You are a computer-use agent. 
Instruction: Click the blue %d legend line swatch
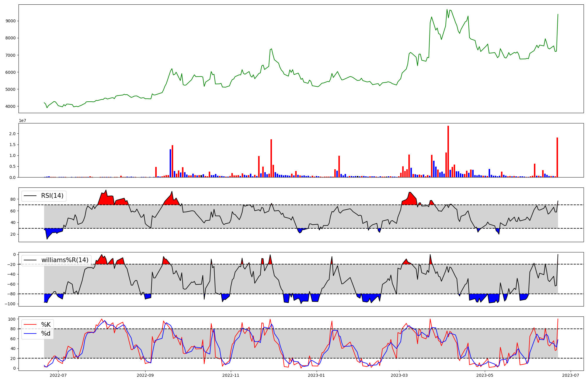click(30, 334)
